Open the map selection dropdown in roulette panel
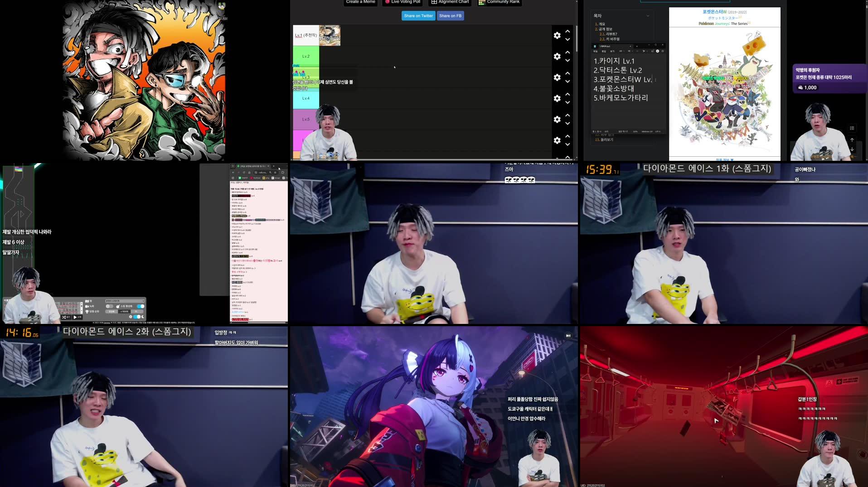 (125, 301)
